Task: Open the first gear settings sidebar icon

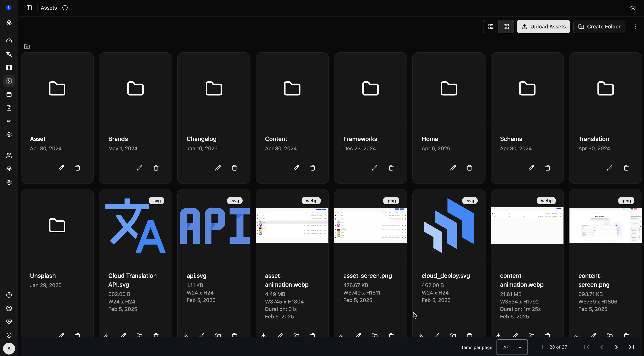Action: [x=9, y=135]
